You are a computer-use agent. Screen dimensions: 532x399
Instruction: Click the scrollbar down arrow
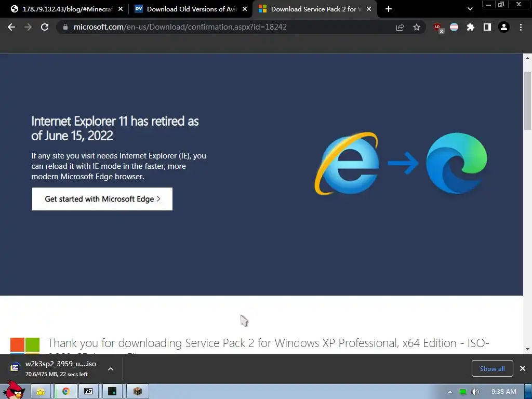click(x=527, y=349)
